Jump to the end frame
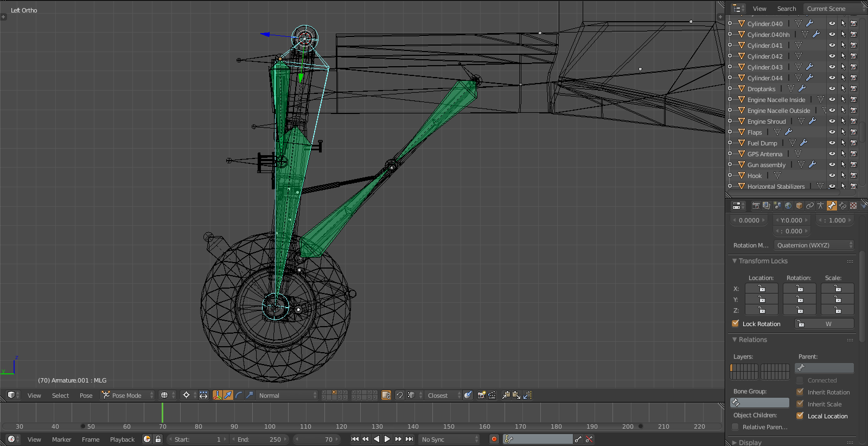 click(x=410, y=439)
